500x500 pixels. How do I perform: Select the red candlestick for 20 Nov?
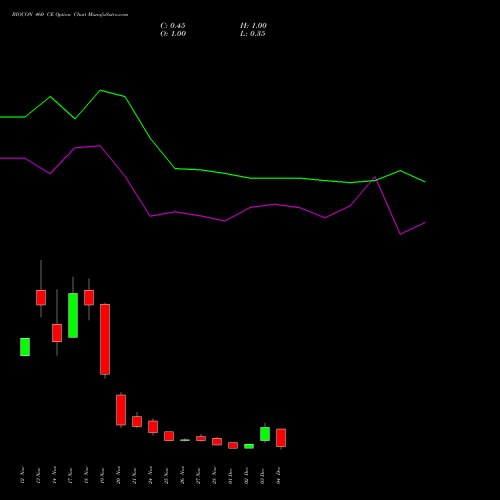[121, 410]
